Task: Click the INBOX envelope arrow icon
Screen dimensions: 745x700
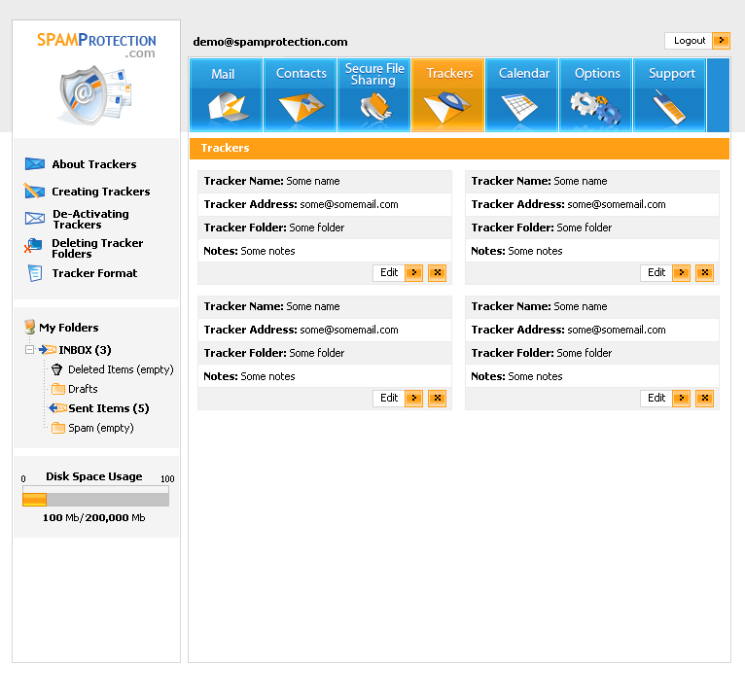Action: tap(48, 350)
